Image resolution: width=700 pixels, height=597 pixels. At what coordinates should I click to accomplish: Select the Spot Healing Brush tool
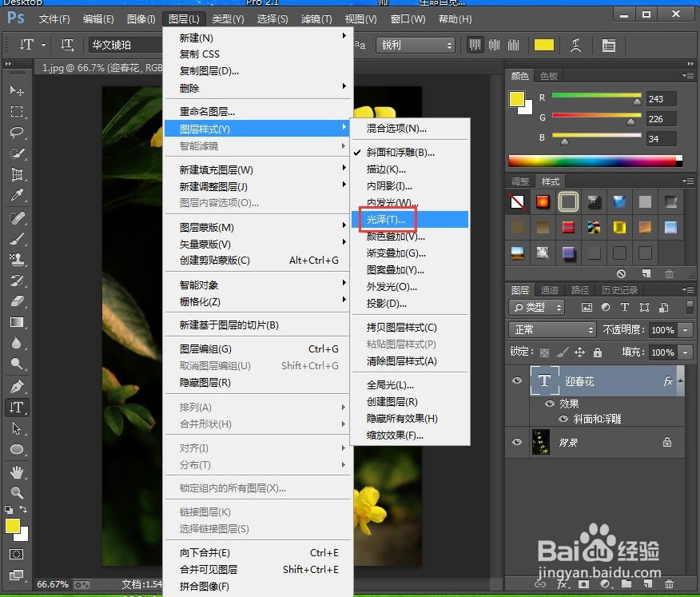pos(17,218)
